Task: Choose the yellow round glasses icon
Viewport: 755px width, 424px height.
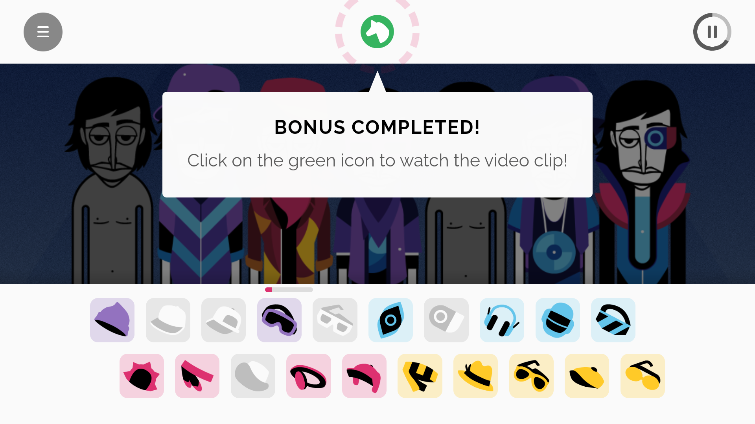Action: point(642,376)
